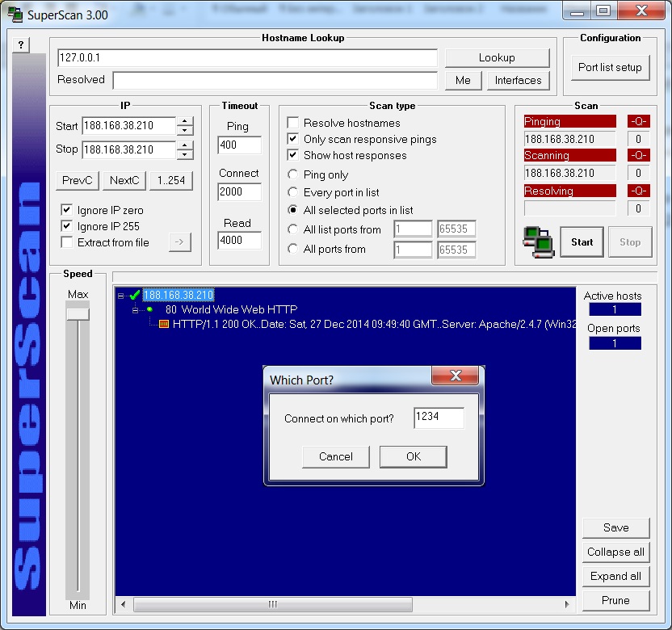Select the 80 World Wide Web HTTP row

click(x=232, y=309)
